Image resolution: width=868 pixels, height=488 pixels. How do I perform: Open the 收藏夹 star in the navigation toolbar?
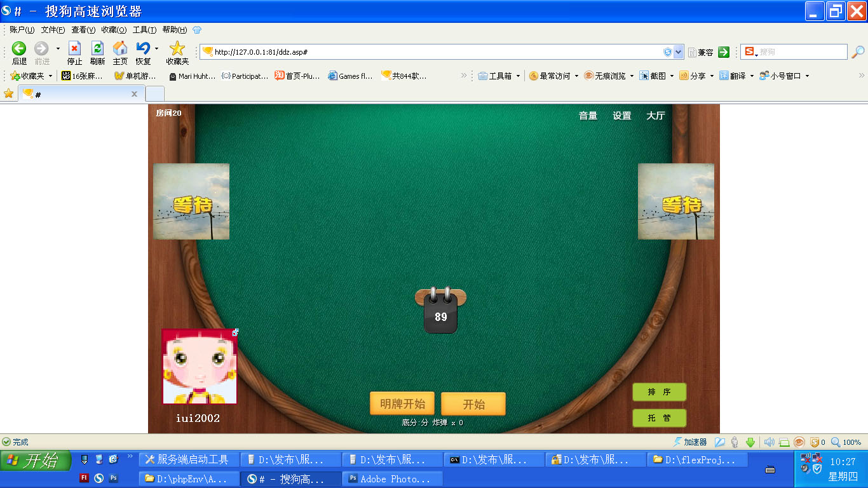(x=177, y=52)
